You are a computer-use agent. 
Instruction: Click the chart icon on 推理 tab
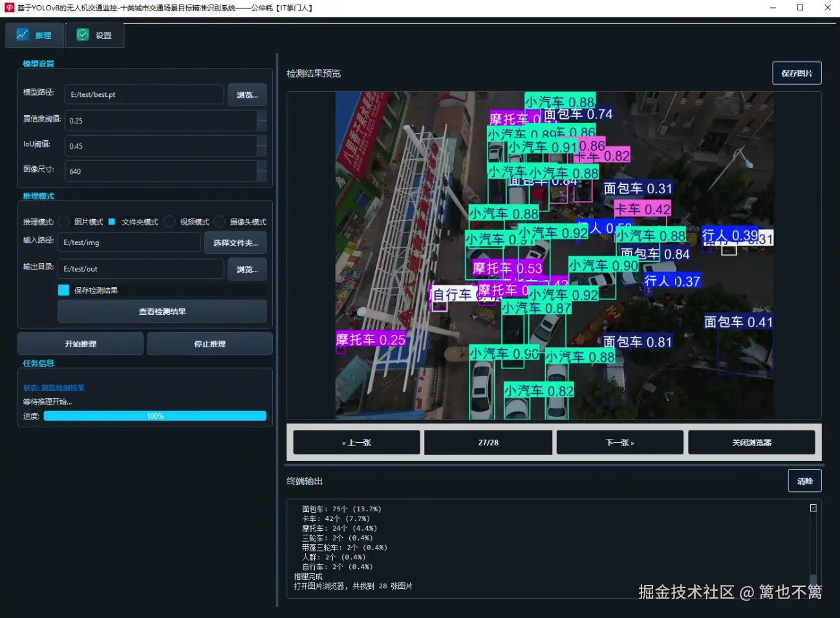(x=23, y=34)
